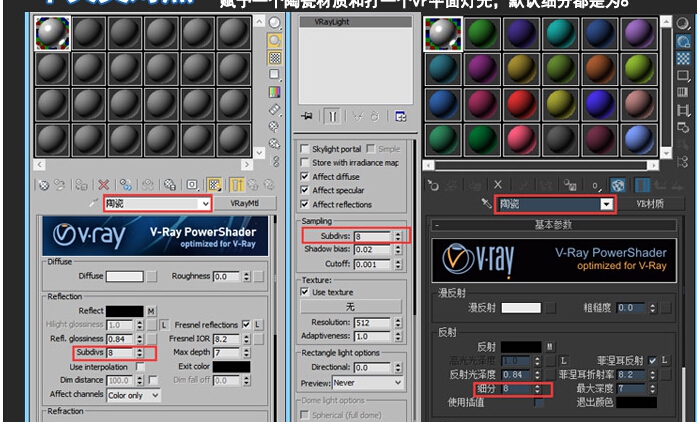Select VRayLight entry in modifier stack
This screenshot has width=697, height=422.
point(356,22)
